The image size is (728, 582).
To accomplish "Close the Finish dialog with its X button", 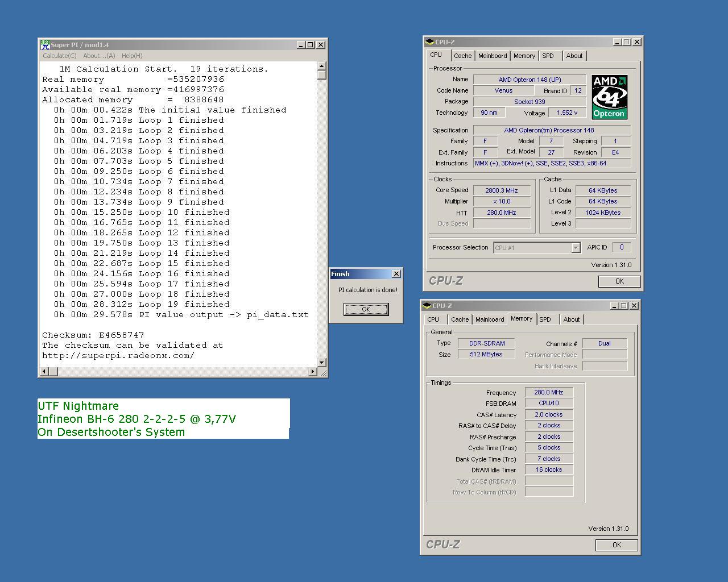I will click(x=396, y=274).
